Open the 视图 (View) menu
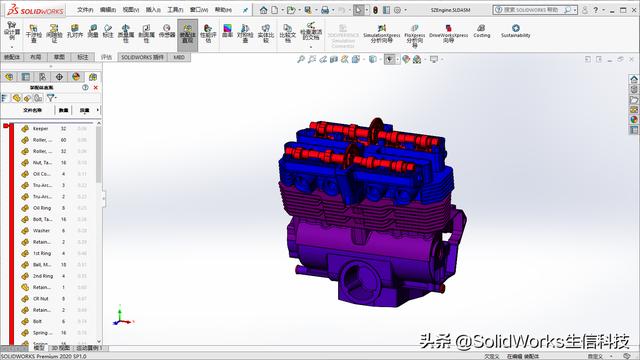640x360 pixels. [131, 10]
